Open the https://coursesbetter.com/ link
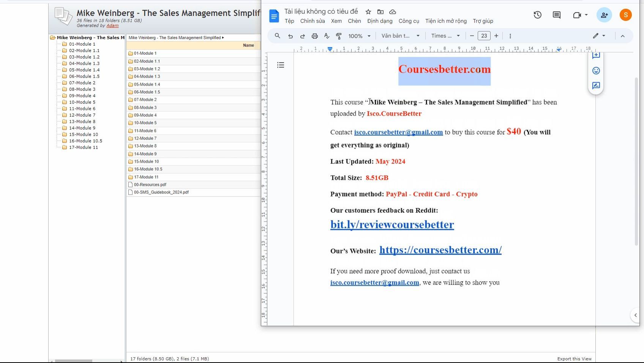 pos(440,250)
